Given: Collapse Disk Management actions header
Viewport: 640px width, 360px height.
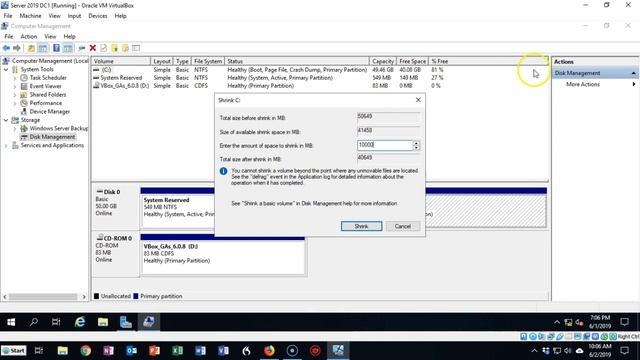Looking at the screenshot, I should 633,73.
